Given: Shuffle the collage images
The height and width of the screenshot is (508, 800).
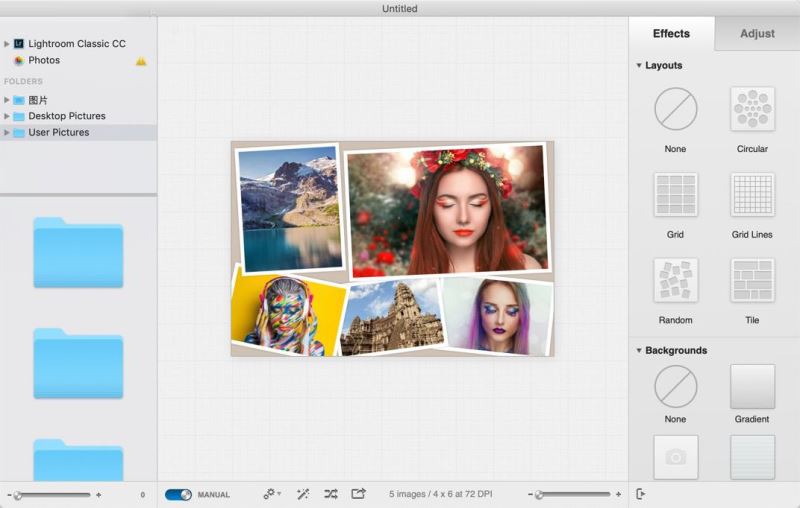Looking at the screenshot, I should coord(331,494).
